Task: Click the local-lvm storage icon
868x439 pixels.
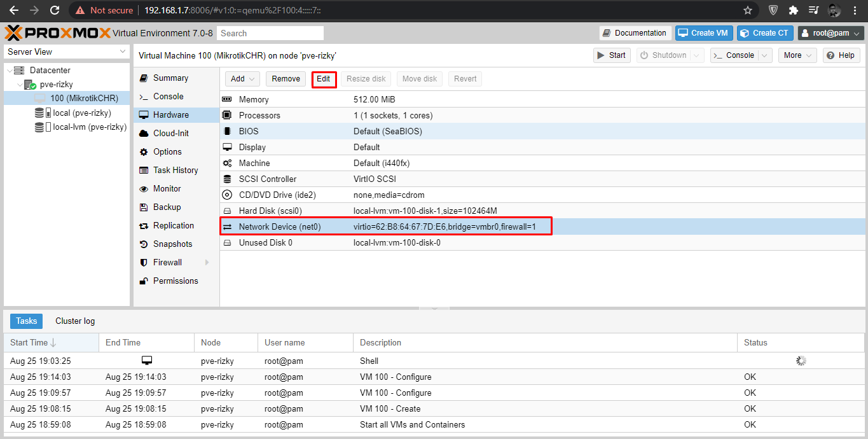Action: (x=43, y=127)
